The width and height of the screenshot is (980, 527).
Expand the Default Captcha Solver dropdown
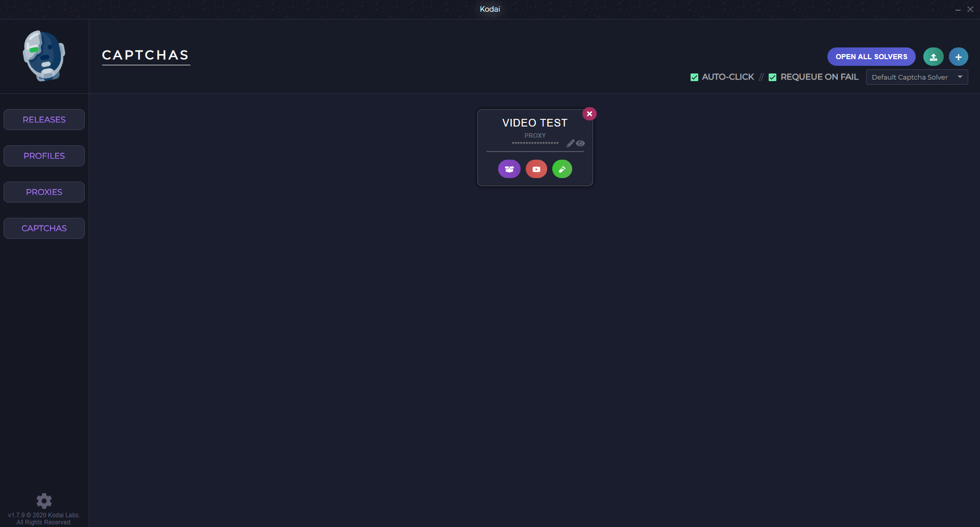[917, 77]
